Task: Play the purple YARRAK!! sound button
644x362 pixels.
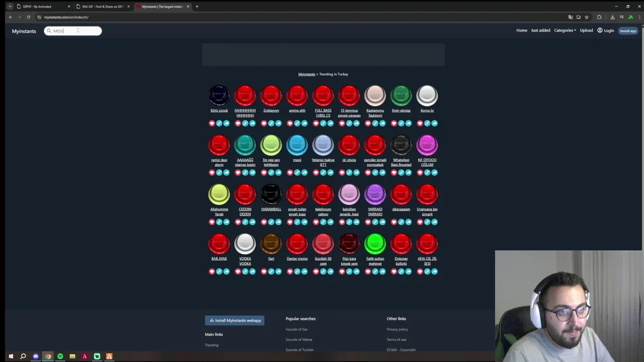Action: tap(375, 194)
